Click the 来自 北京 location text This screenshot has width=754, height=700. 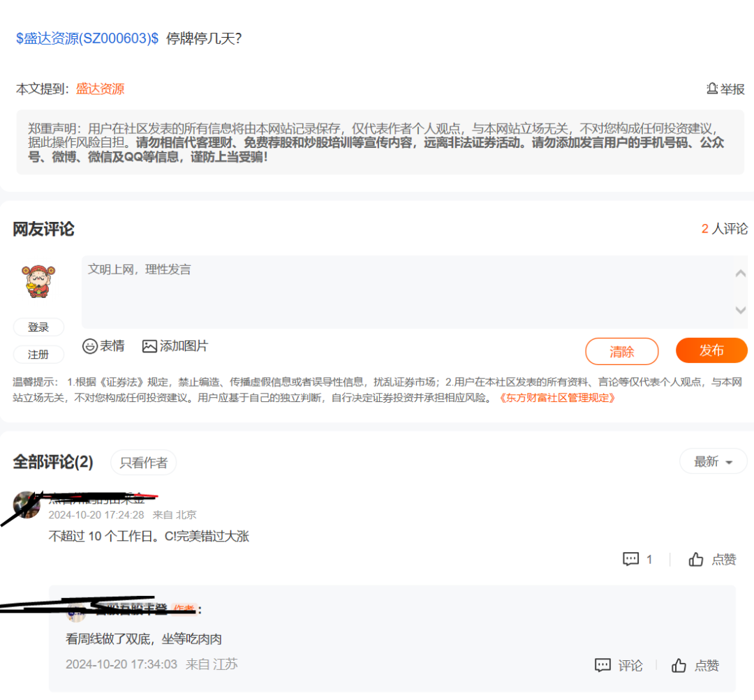pos(175,515)
